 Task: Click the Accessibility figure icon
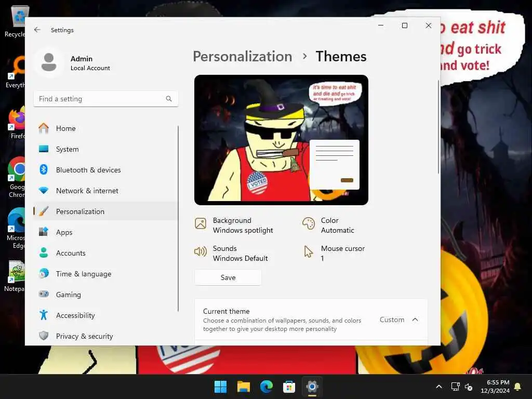point(44,315)
